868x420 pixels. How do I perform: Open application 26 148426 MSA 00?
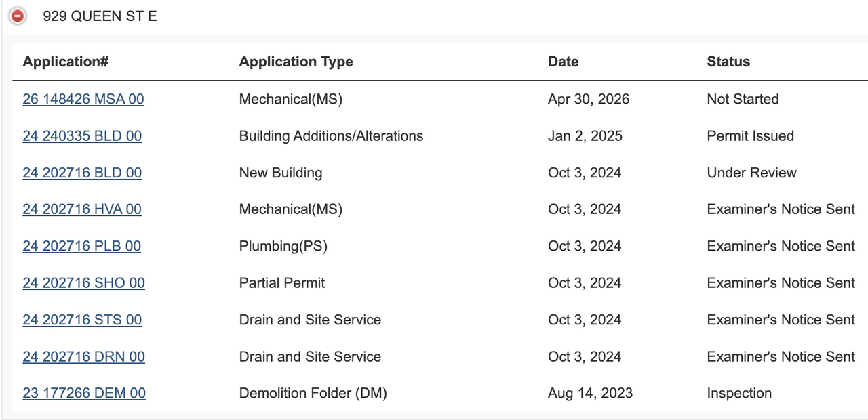pyautogui.click(x=83, y=100)
